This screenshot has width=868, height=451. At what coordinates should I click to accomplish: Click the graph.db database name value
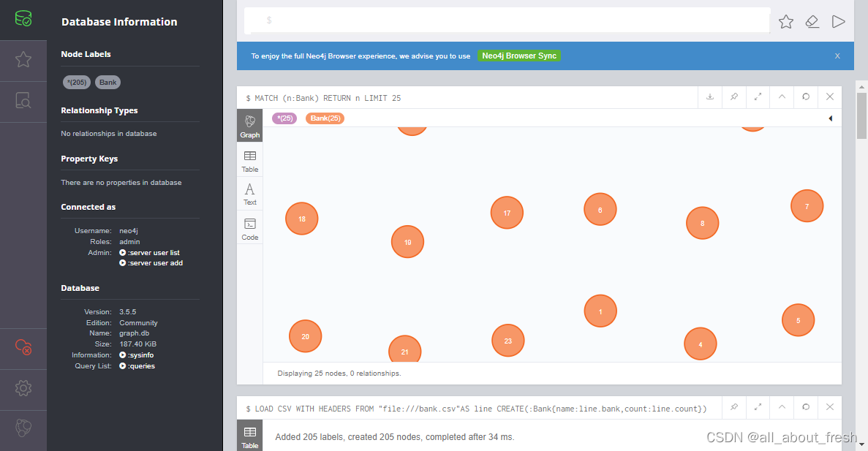click(134, 333)
